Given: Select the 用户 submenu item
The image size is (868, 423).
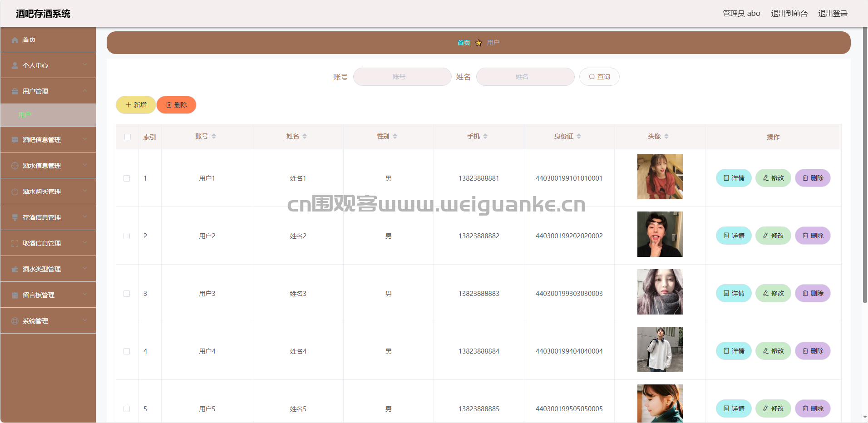Looking at the screenshot, I should coord(48,115).
